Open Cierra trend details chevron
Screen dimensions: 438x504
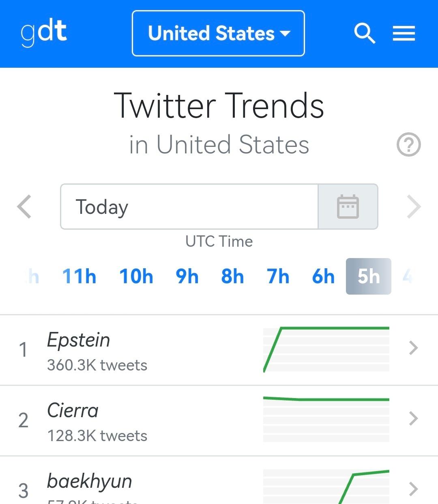[413, 418]
